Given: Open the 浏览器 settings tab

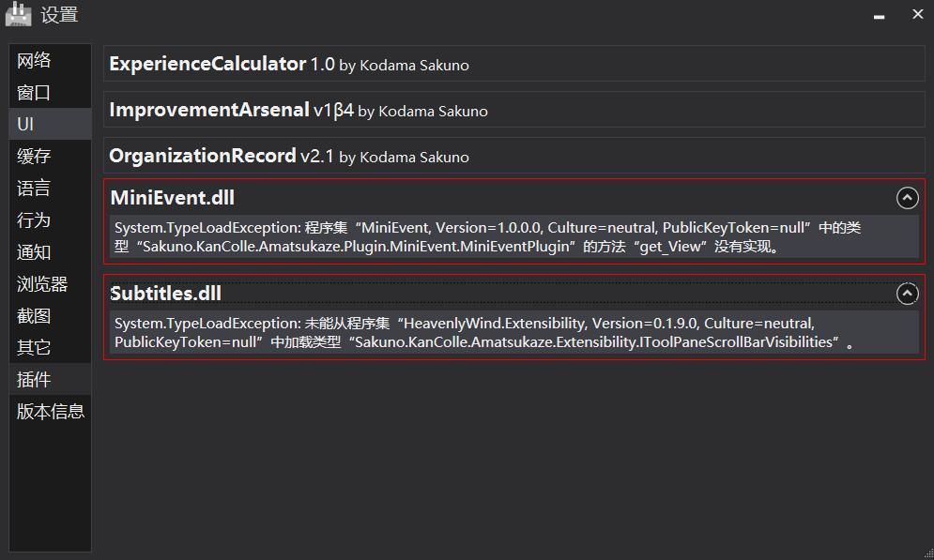Looking at the screenshot, I should click(50, 284).
